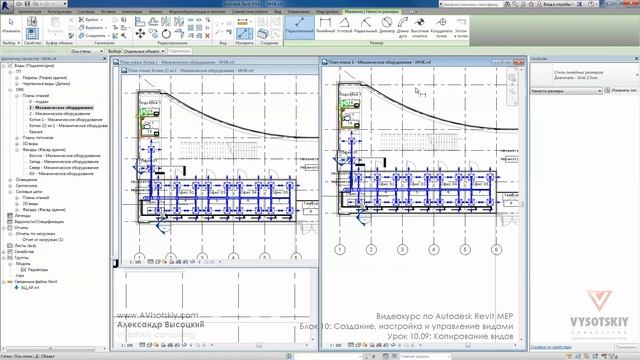Image resolution: width=640 pixels, height=360 pixels.
Task: Activate the Copy tool icon
Action: tap(153, 33)
